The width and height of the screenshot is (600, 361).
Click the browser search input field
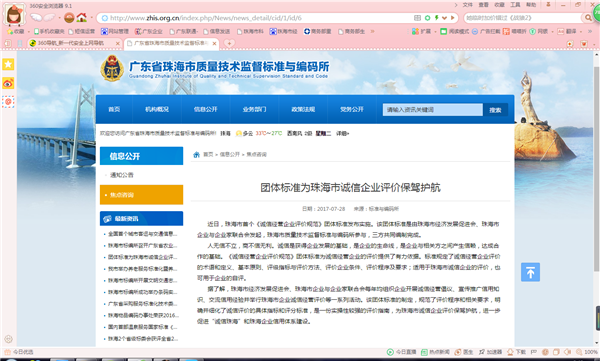(x=522, y=18)
